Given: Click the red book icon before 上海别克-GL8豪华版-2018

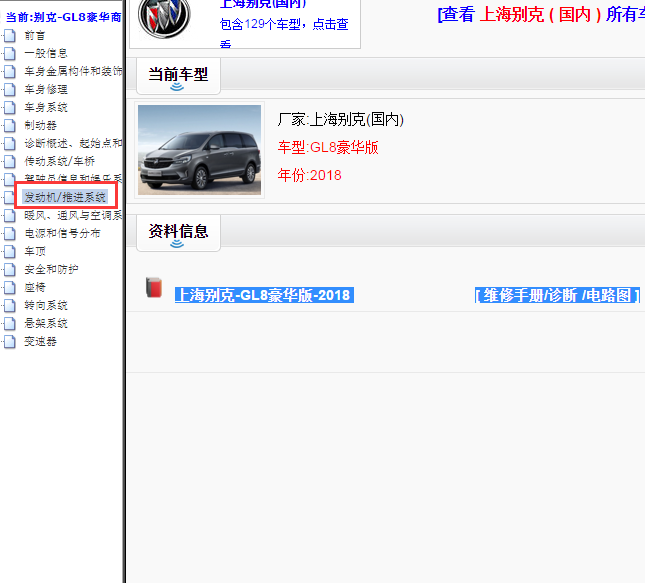Looking at the screenshot, I should pyautogui.click(x=154, y=288).
